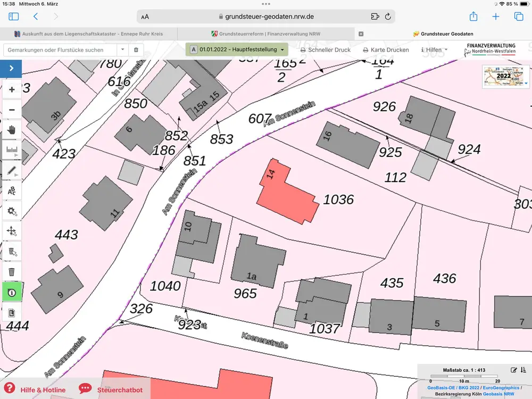This screenshot has width=532, height=399.
Task: Click the Karte Drucken button
Action: (386, 49)
